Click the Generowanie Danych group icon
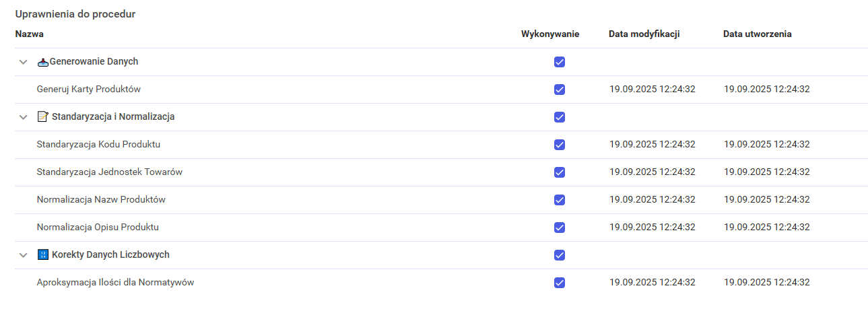 [x=43, y=62]
